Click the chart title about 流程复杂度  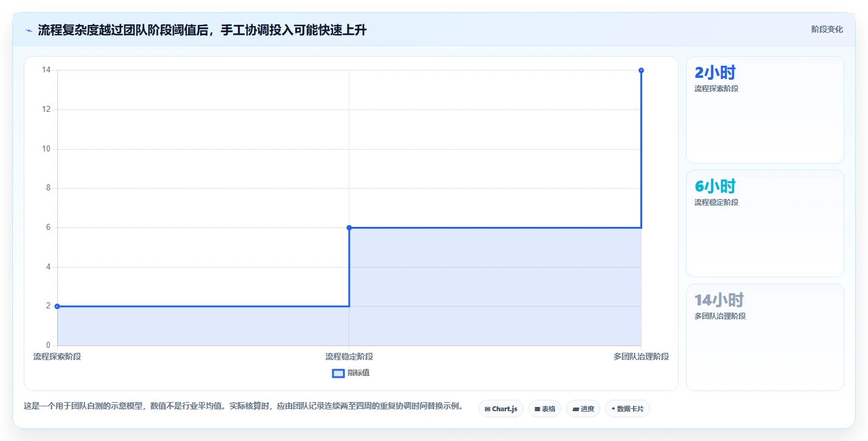tap(202, 30)
